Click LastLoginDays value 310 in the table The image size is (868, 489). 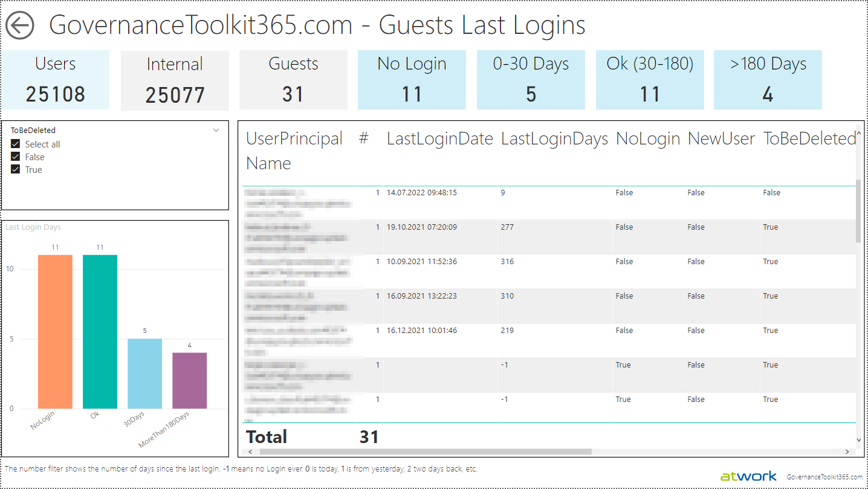click(x=507, y=296)
